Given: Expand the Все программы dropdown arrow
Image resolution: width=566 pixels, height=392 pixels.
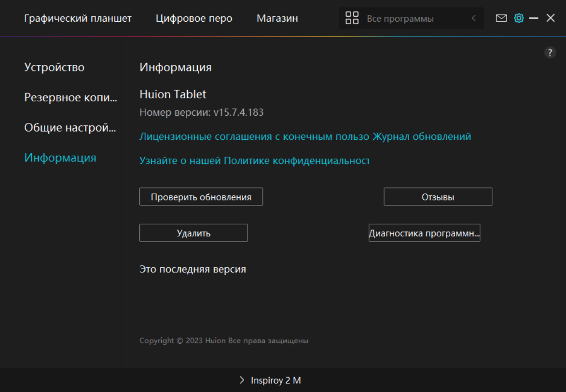Looking at the screenshot, I should click(473, 18).
